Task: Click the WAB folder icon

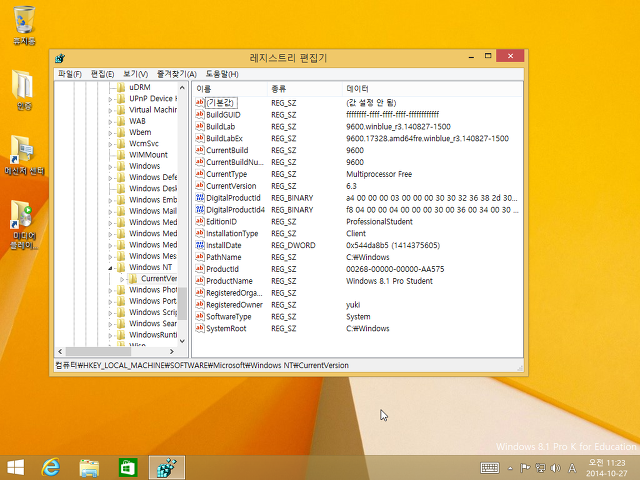Action: pyautogui.click(x=121, y=121)
